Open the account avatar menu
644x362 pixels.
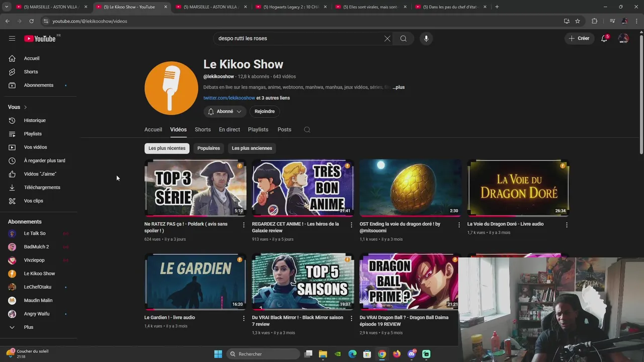623,38
